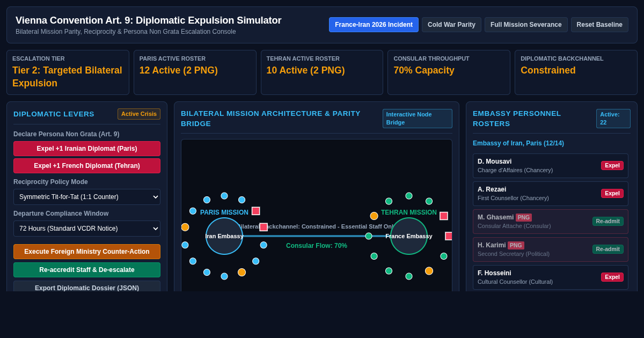Screen dimensions: 644x338
Task: Click the PNG tag next to M. Ghasemi
Action: (x=524, y=217)
